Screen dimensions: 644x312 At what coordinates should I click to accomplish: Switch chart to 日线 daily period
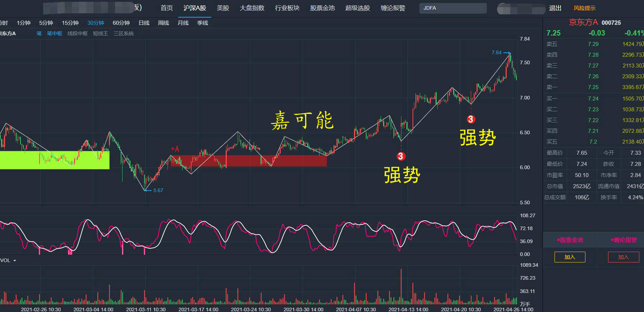(144, 23)
